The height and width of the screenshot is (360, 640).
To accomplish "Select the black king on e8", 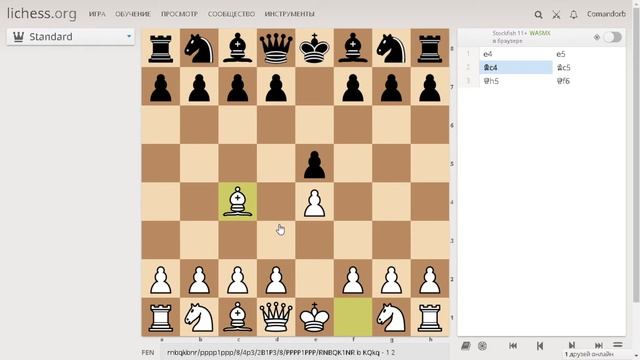I will point(314,48).
